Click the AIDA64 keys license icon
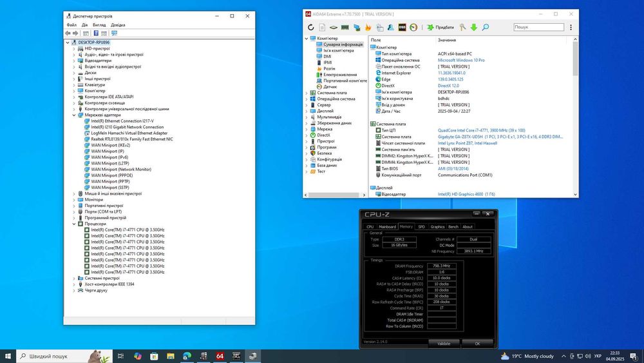 [x=462, y=27]
